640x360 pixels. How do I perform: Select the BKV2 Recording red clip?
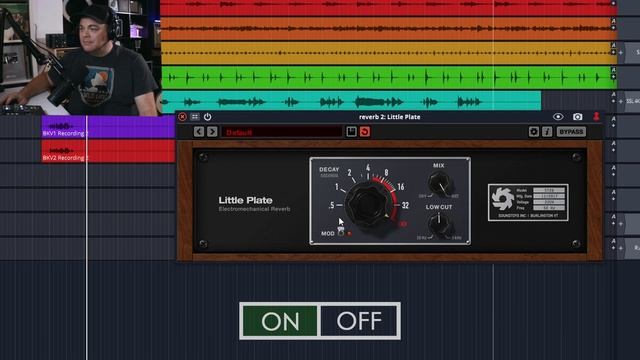(108, 151)
